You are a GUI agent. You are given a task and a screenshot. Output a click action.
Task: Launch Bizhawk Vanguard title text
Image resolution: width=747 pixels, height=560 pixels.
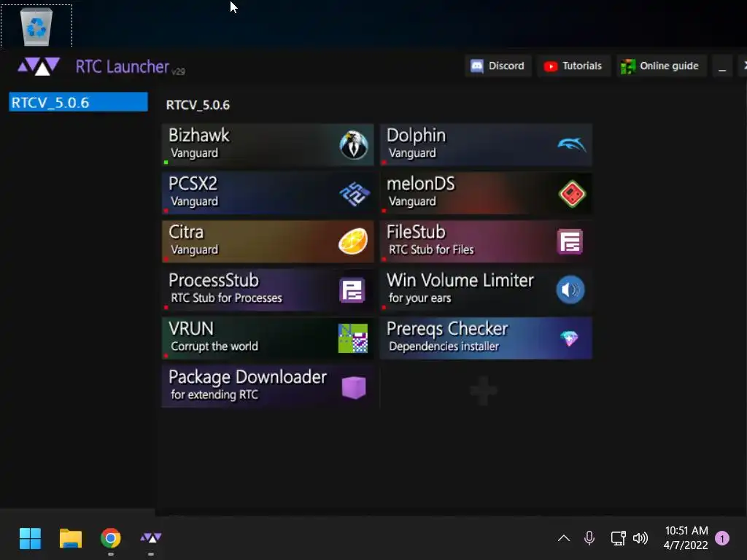point(198,135)
